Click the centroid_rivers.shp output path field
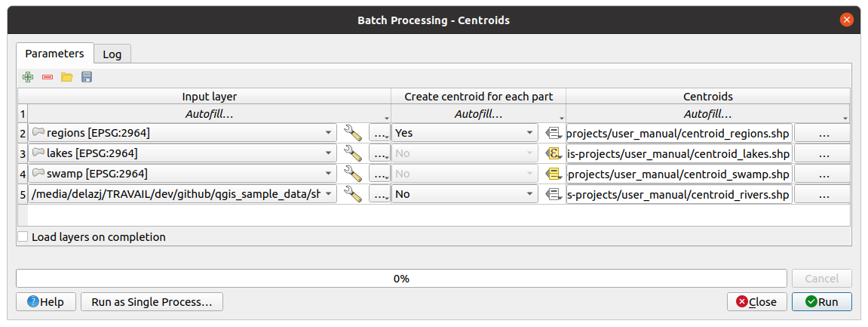 pyautogui.click(x=679, y=194)
